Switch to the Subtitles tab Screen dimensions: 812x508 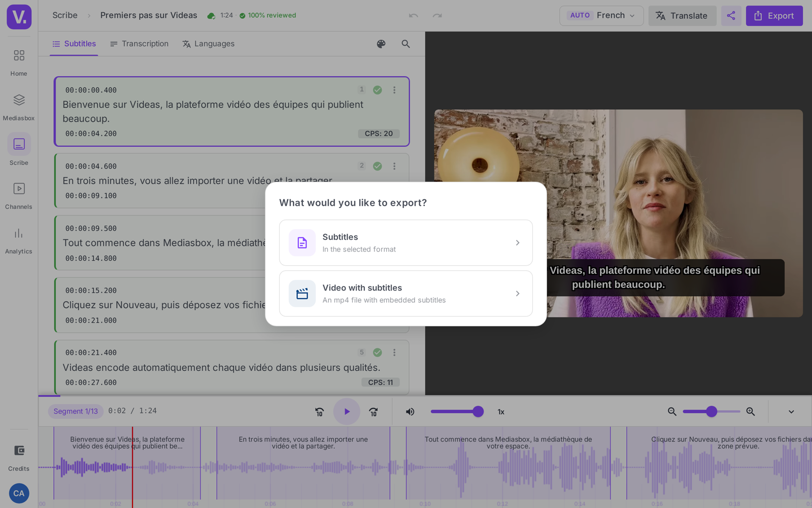(x=74, y=44)
